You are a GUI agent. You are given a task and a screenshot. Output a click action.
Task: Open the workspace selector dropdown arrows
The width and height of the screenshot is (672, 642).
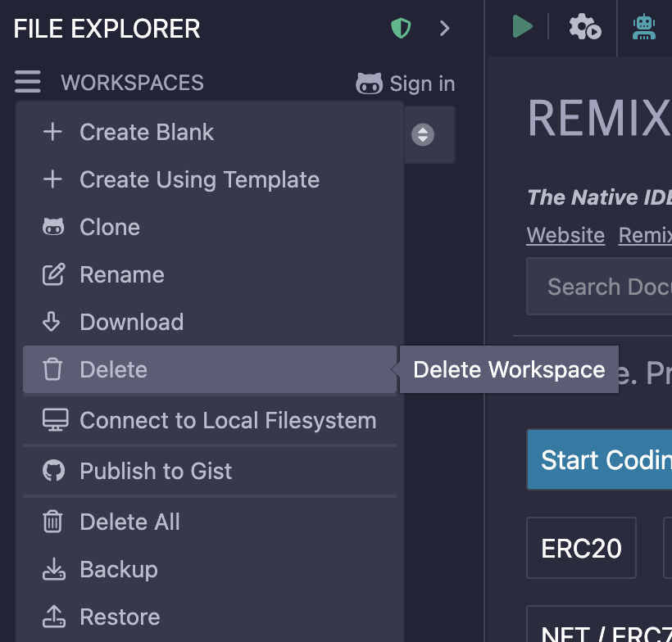tap(423, 134)
